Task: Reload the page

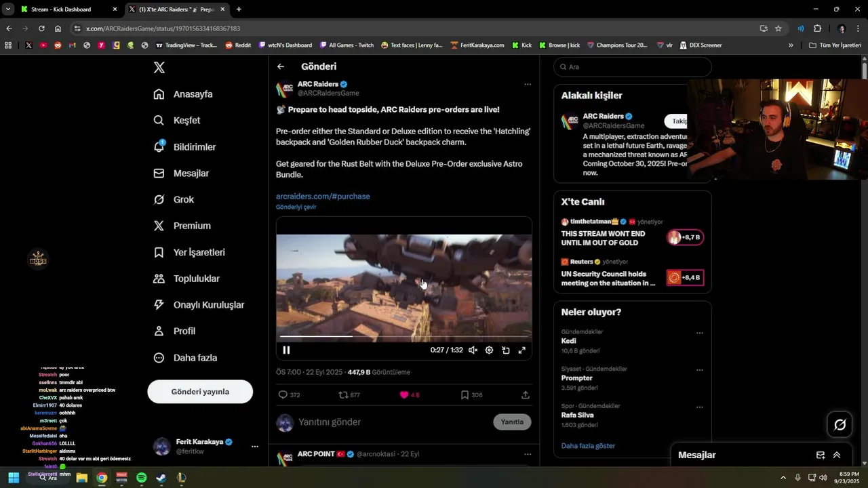Action: tap(41, 28)
